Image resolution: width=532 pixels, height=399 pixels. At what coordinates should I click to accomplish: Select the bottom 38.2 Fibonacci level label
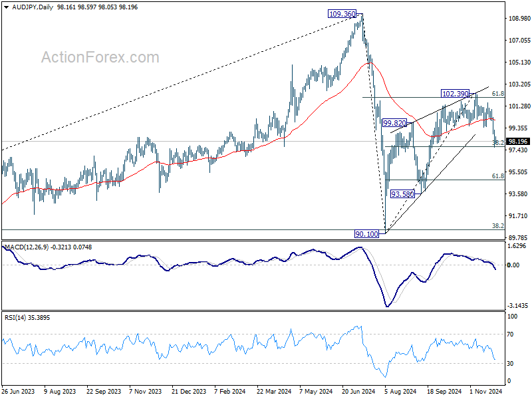[497, 226]
